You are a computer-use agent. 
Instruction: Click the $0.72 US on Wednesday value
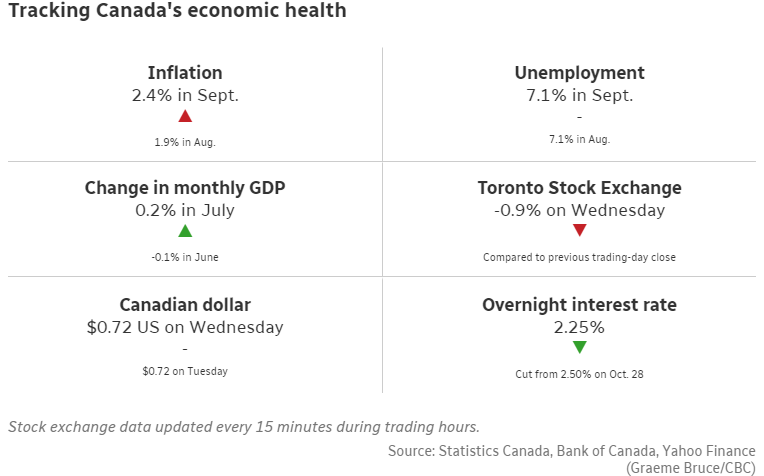coord(185,327)
